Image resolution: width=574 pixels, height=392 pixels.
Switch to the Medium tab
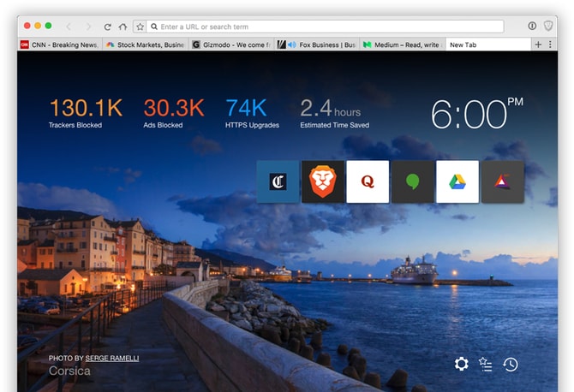403,45
